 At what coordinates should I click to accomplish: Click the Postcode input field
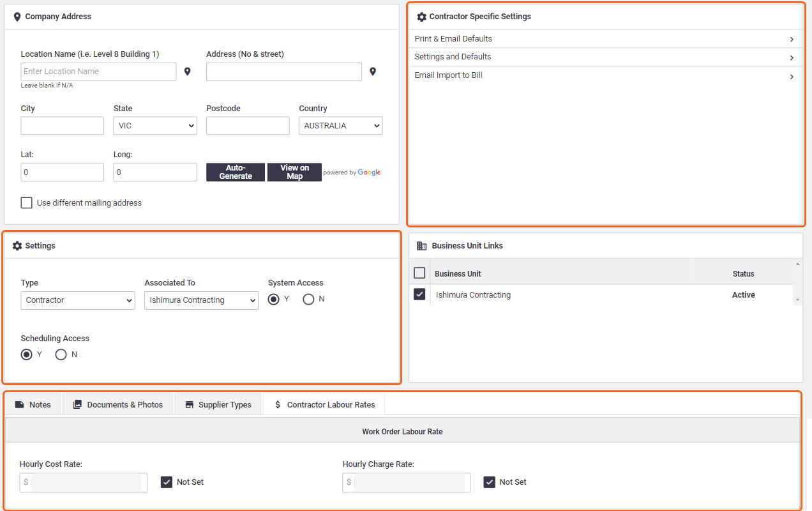pos(248,126)
